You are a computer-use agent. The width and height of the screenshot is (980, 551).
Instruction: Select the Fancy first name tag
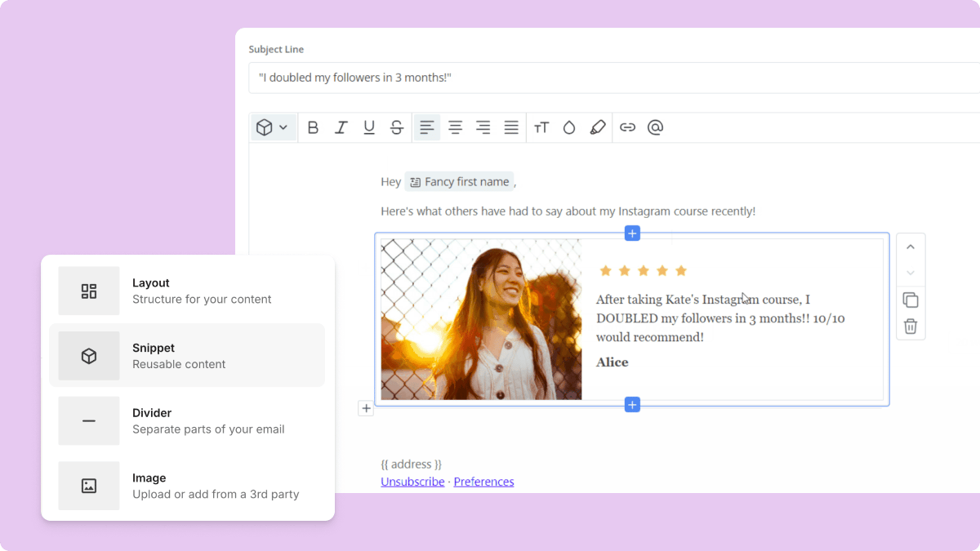pyautogui.click(x=459, y=182)
